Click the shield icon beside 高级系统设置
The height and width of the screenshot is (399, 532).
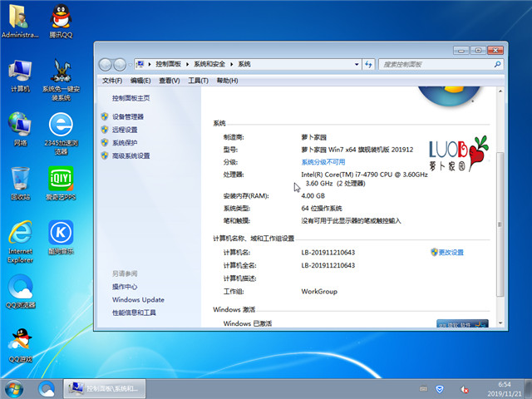click(x=105, y=155)
